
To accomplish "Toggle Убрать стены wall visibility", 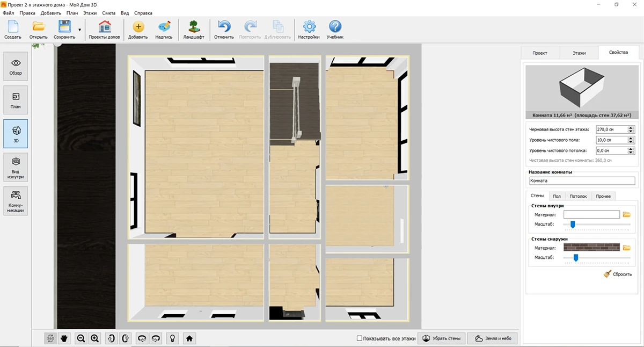I will [x=442, y=338].
